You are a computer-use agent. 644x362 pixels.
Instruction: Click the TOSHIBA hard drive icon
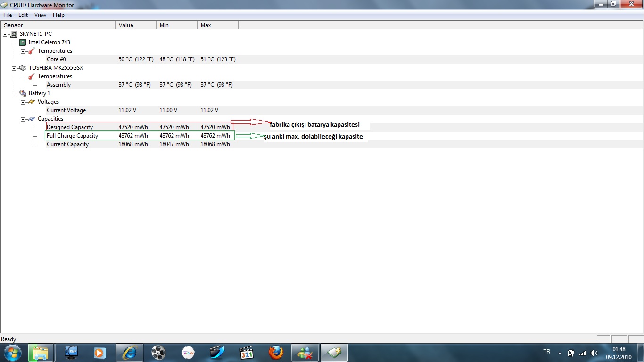pos(23,68)
